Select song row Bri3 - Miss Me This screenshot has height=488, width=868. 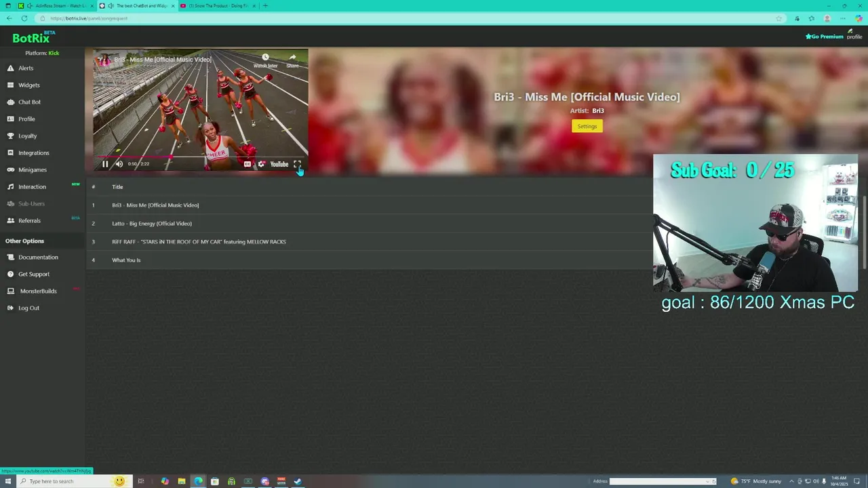pyautogui.click(x=369, y=205)
